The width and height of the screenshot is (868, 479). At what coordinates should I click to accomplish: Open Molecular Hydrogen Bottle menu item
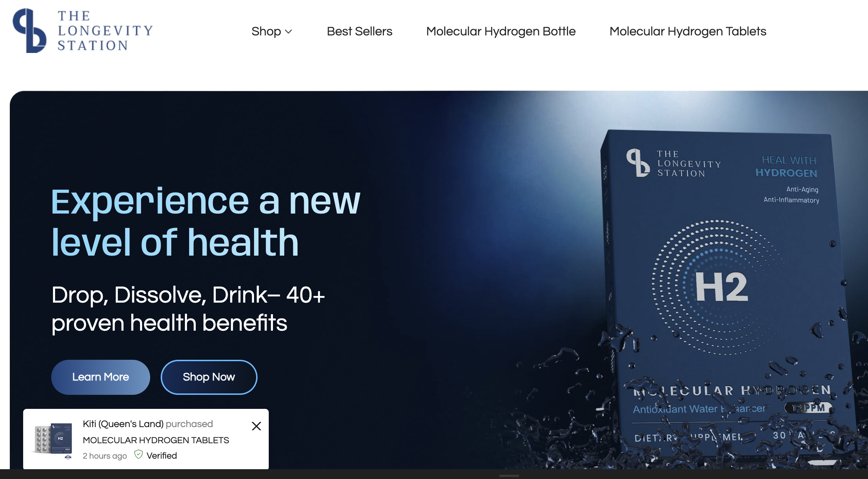click(501, 32)
